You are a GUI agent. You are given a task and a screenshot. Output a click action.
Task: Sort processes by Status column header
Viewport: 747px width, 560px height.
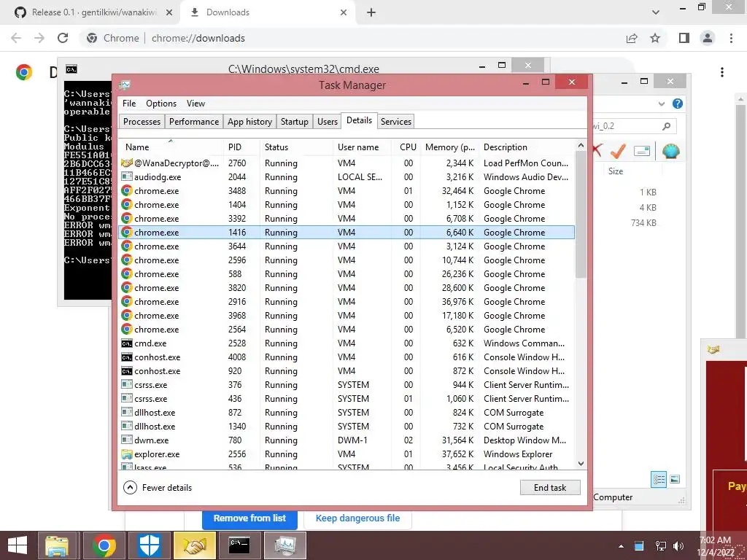pos(296,147)
